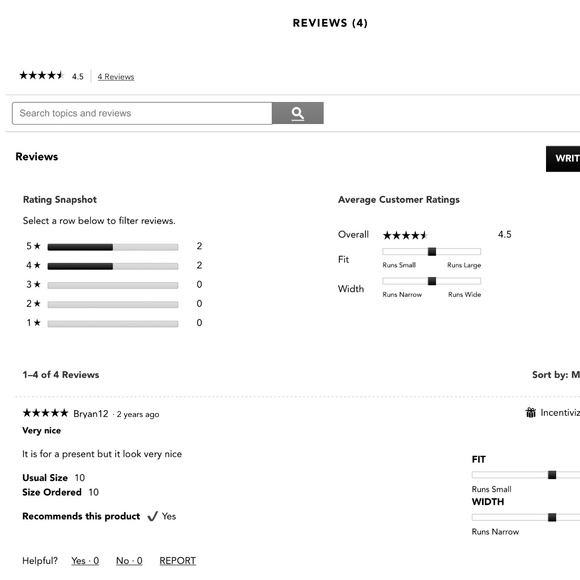Click 'It is for a present' review text
Image resolution: width=580 pixels, height=580 pixels.
[102, 454]
